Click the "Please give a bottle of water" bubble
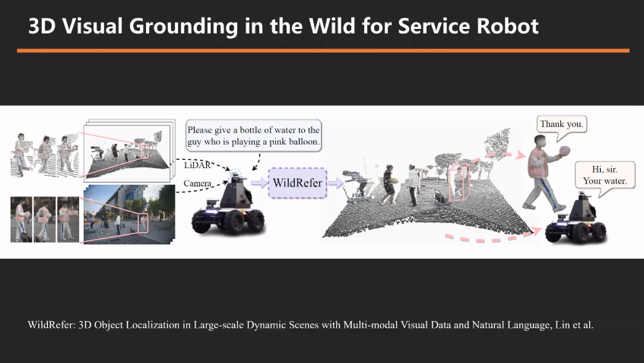This screenshot has width=644, height=363. point(254,136)
